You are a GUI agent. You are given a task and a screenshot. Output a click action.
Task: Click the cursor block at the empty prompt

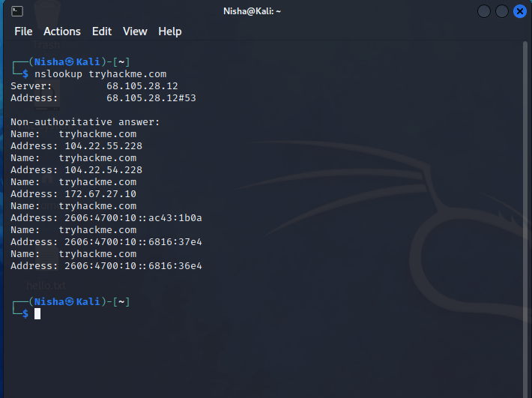point(37,313)
